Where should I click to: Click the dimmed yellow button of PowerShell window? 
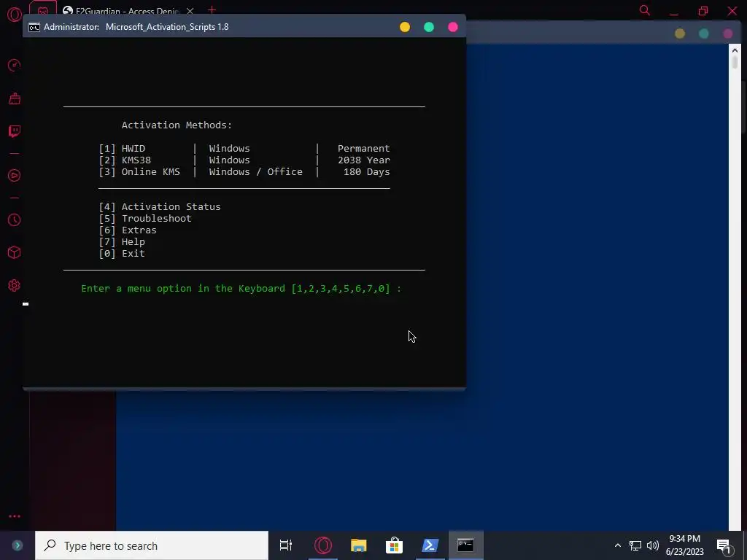pyautogui.click(x=680, y=34)
